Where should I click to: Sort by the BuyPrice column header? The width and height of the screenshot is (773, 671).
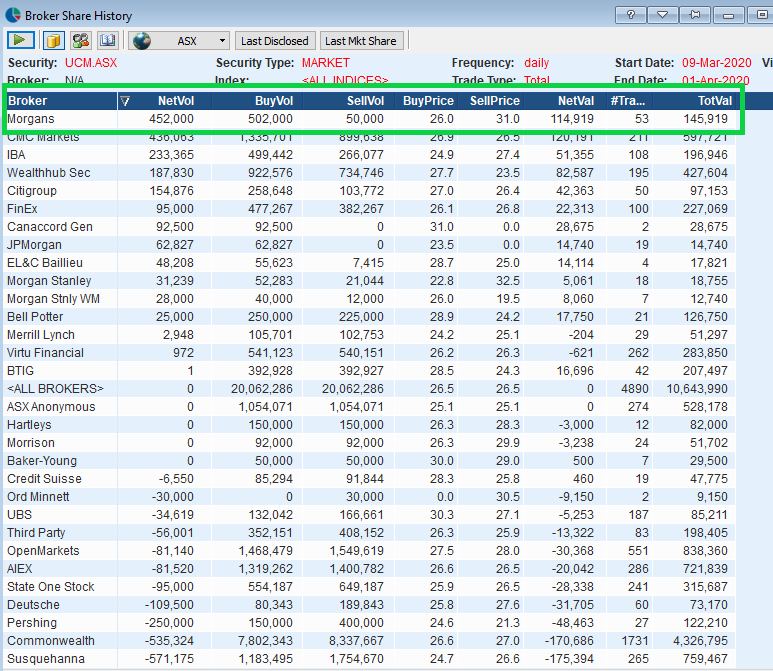pyautogui.click(x=426, y=101)
